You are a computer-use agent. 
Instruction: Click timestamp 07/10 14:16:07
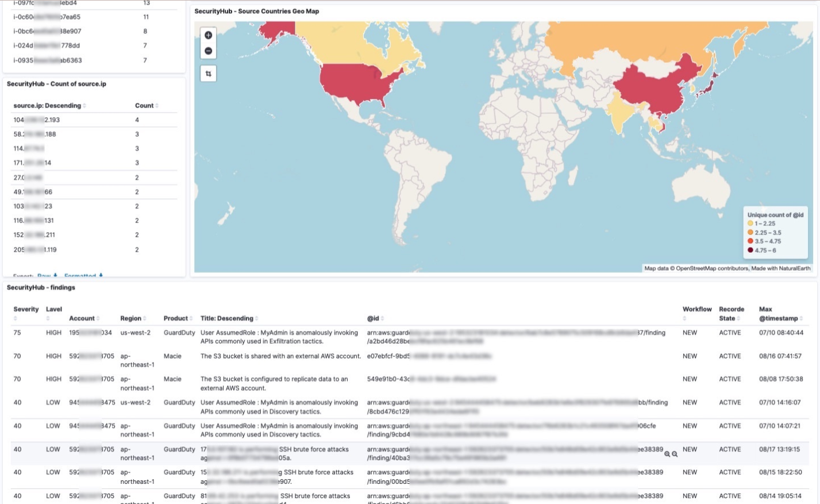(x=780, y=403)
